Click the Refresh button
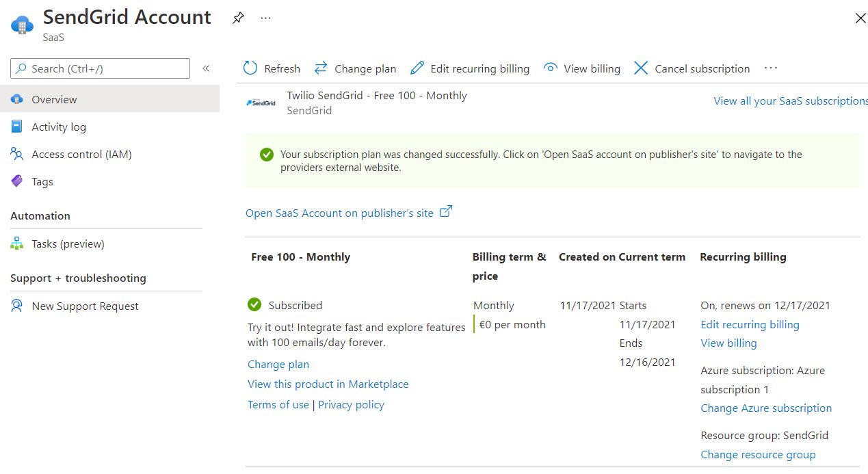 point(272,68)
